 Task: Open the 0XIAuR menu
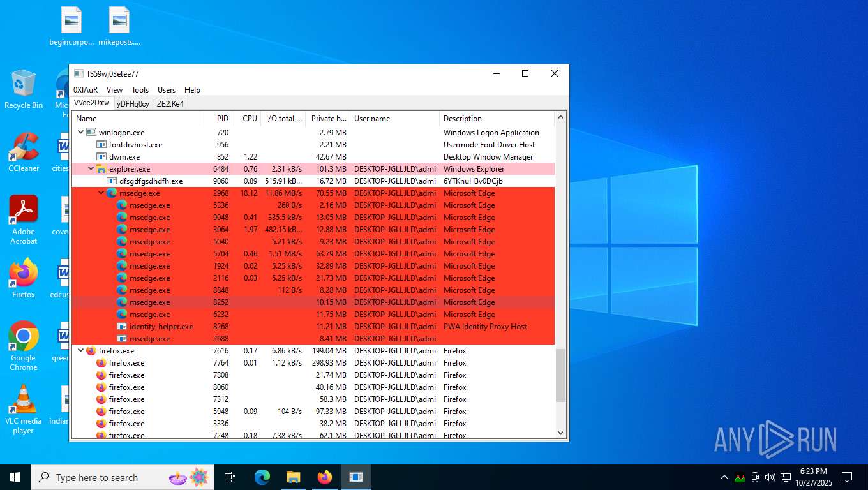coord(86,90)
